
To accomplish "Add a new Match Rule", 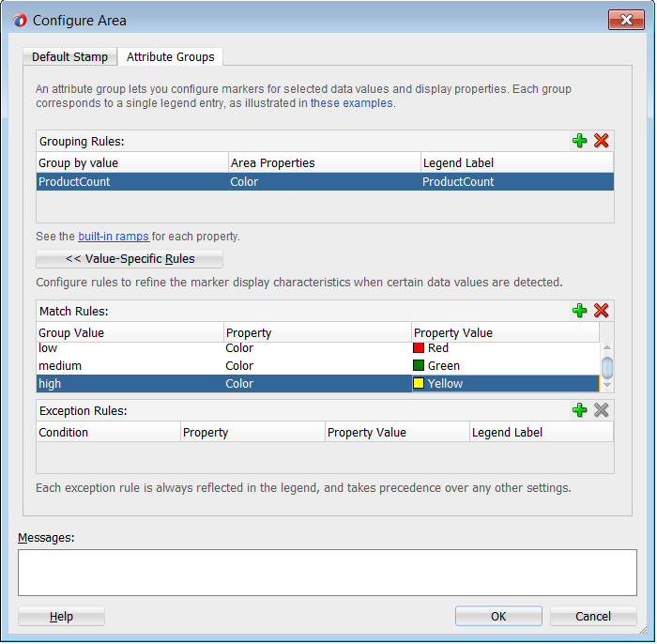I will click(x=580, y=311).
